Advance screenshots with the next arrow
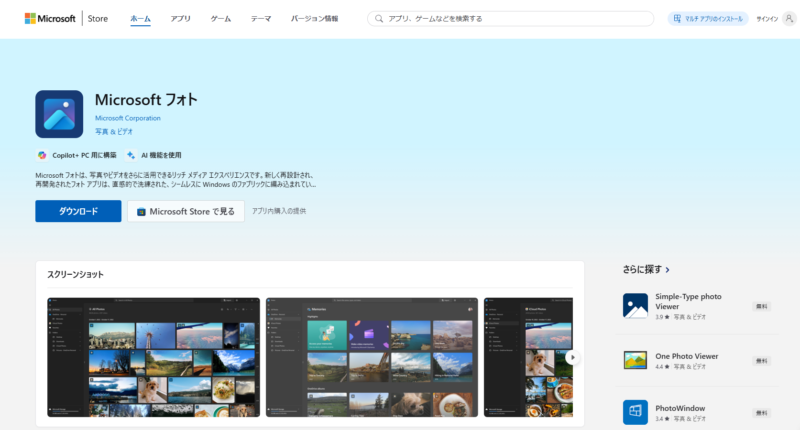The image size is (800, 430). 572,358
